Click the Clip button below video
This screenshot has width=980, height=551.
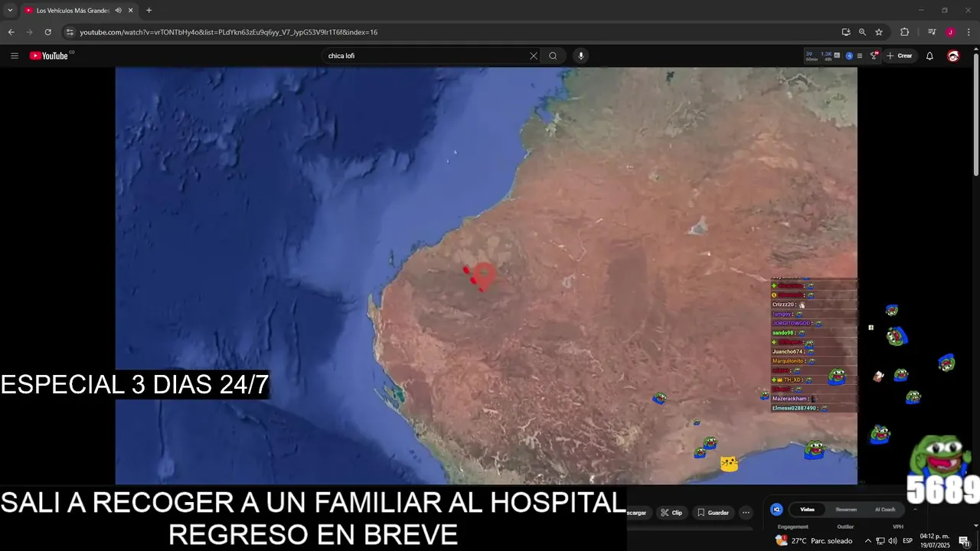tap(671, 513)
